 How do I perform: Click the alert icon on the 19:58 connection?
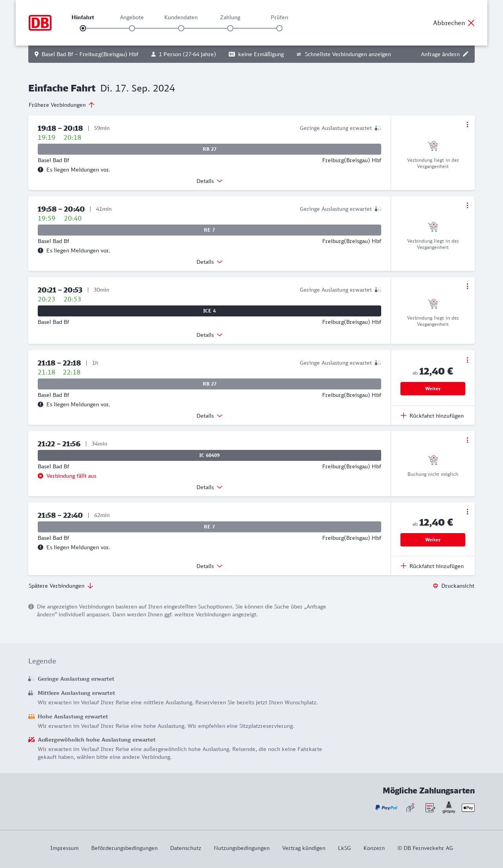[40, 250]
